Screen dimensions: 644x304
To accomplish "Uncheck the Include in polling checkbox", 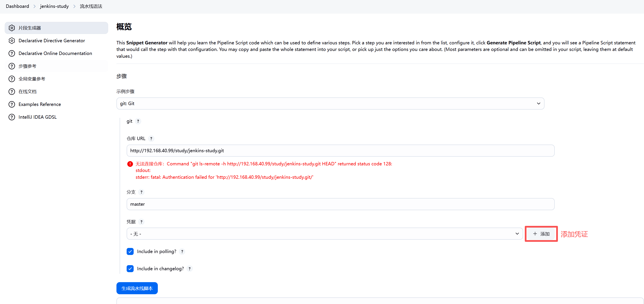I will 130,251.
